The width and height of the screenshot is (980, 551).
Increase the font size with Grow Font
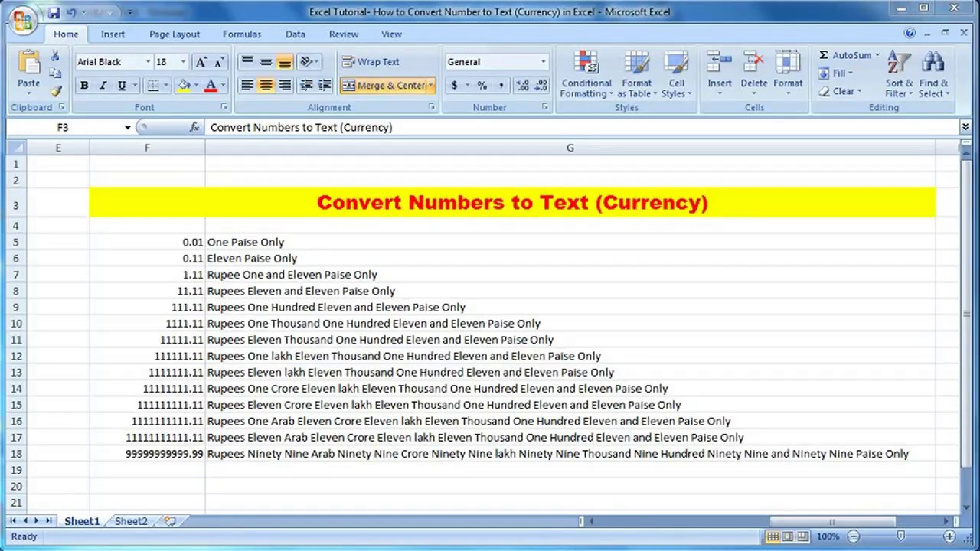[201, 62]
